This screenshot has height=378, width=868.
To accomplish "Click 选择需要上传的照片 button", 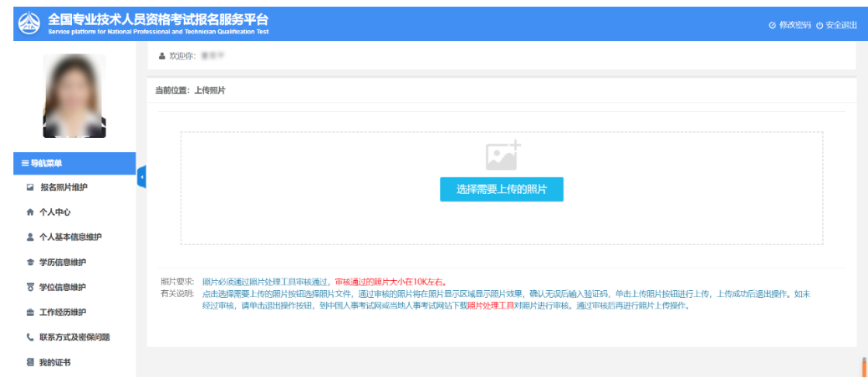I will tap(502, 189).
